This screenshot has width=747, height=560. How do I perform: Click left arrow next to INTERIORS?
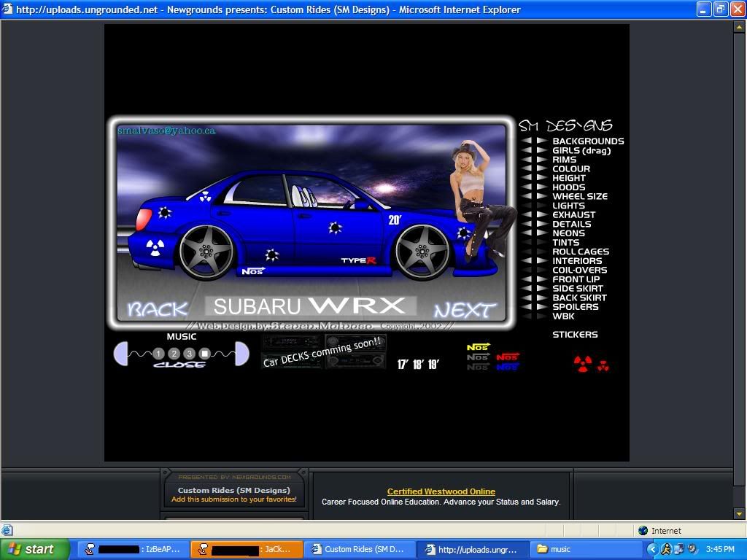(527, 260)
